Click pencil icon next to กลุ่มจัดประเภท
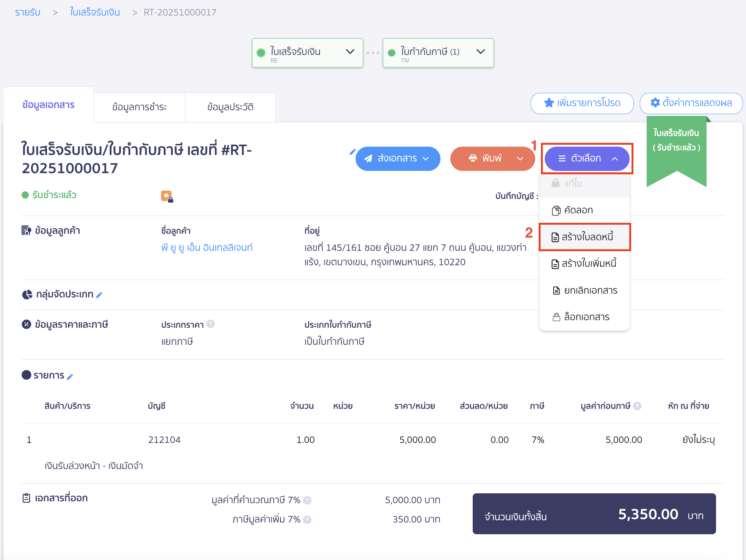Screen dimensions: 746x560 [x=99, y=295]
